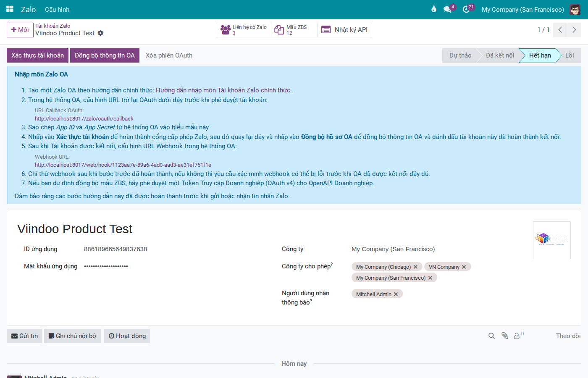
Task: Create a new record with Mới button
Action: coord(20,30)
